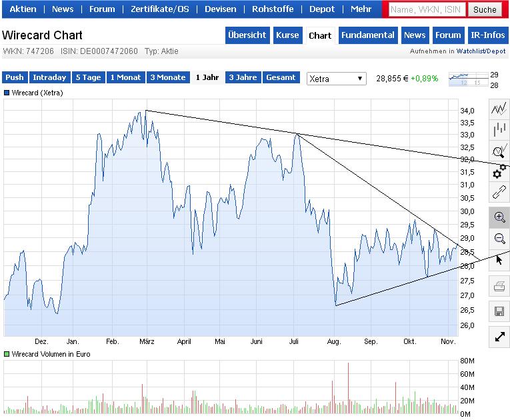Click the blue Wirecard (Xetra) legend swatch

point(7,93)
